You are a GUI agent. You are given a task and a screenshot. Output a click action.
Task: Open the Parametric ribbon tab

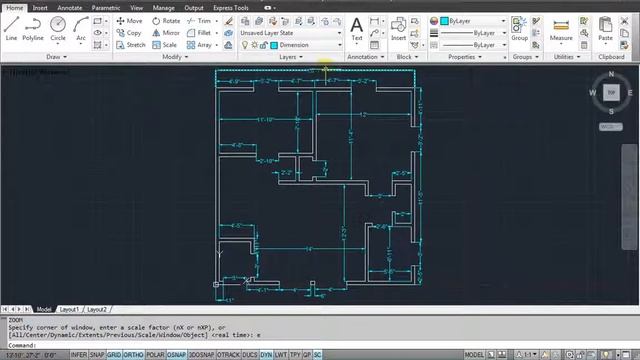point(106,8)
